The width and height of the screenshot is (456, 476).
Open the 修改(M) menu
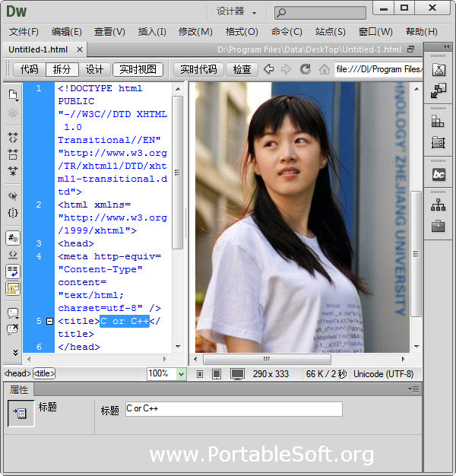(x=195, y=32)
